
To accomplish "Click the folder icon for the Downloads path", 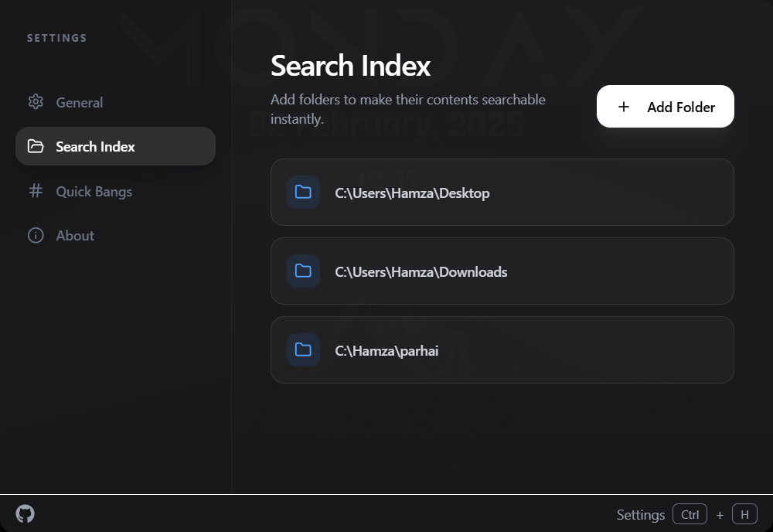I will point(303,271).
